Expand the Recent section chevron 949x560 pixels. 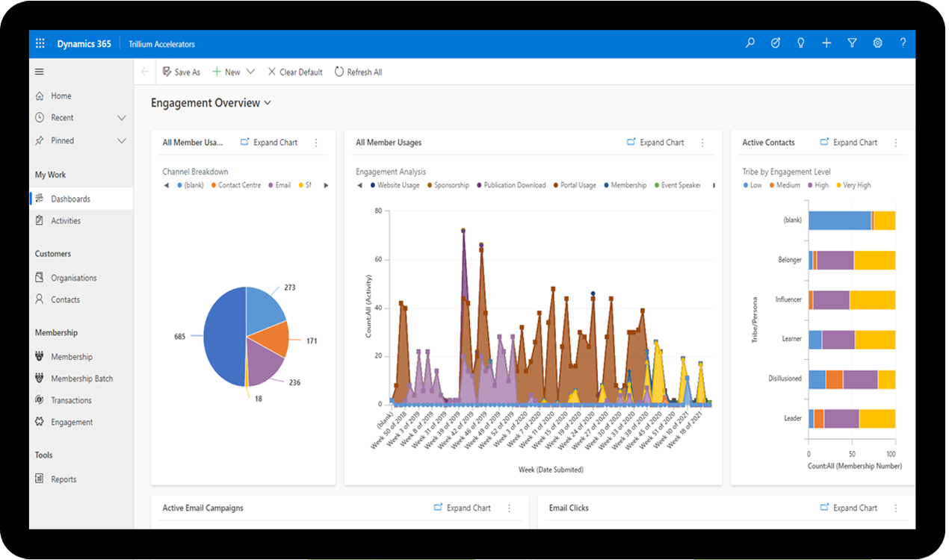tap(122, 118)
